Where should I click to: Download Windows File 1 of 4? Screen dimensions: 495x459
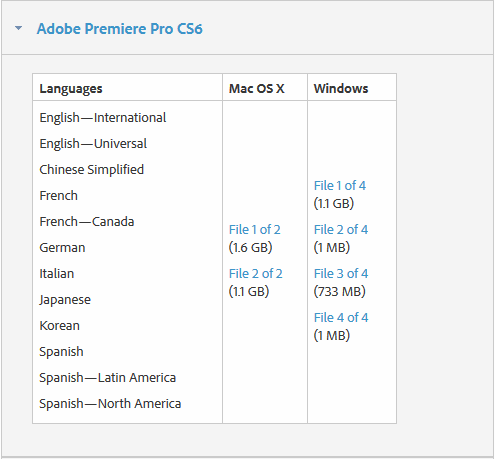(x=340, y=186)
